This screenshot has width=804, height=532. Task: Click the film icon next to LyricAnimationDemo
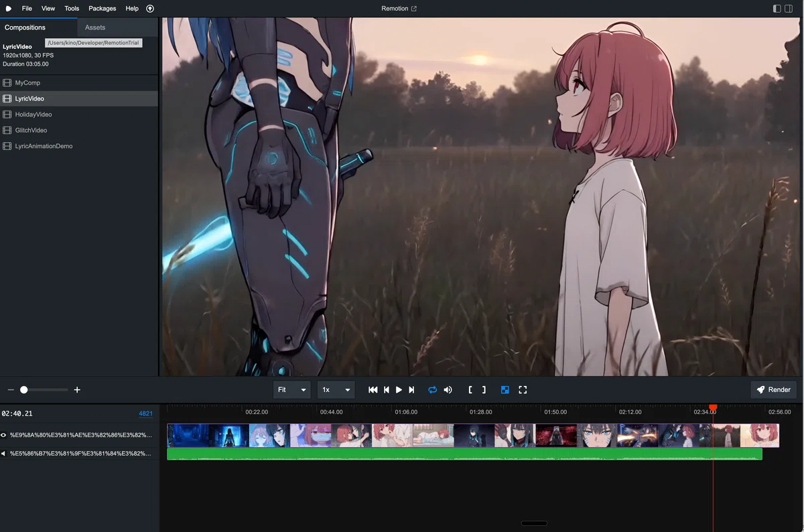coord(7,146)
